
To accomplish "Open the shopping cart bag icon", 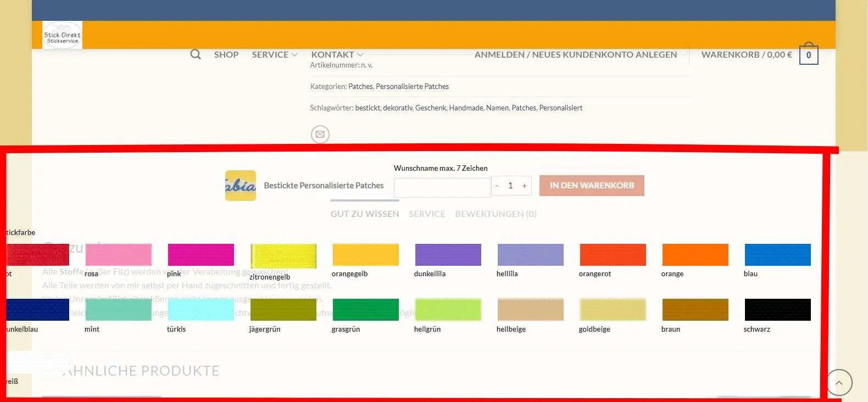I will pyautogui.click(x=809, y=54).
